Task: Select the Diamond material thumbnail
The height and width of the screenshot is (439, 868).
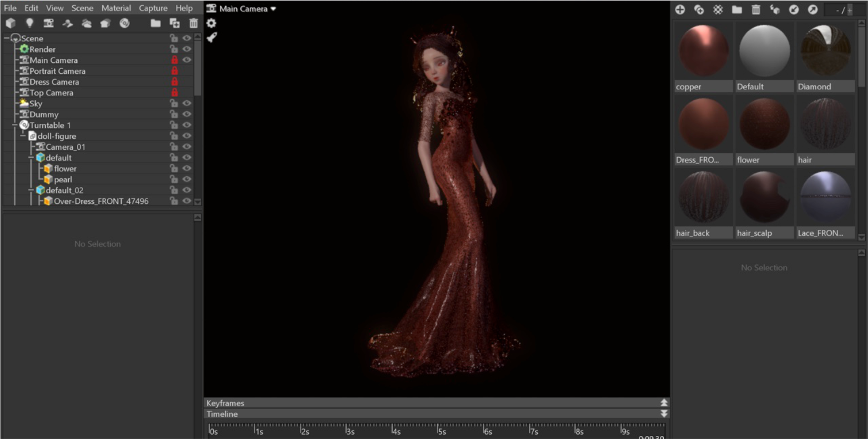Action: (x=826, y=57)
